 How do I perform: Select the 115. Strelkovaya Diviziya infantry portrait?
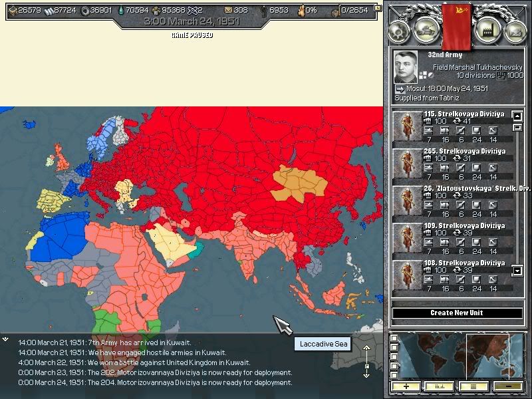click(x=407, y=126)
